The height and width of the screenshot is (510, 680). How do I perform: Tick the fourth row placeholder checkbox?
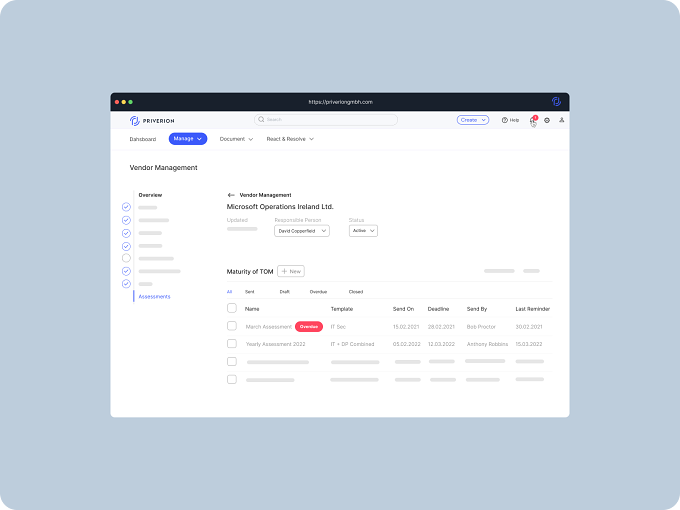pyautogui.click(x=232, y=379)
